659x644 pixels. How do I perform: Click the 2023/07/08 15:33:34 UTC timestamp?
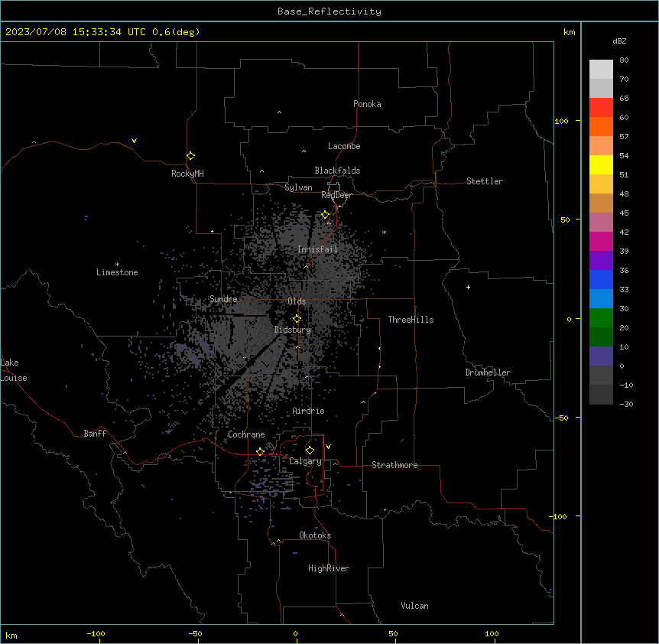[x=76, y=32]
